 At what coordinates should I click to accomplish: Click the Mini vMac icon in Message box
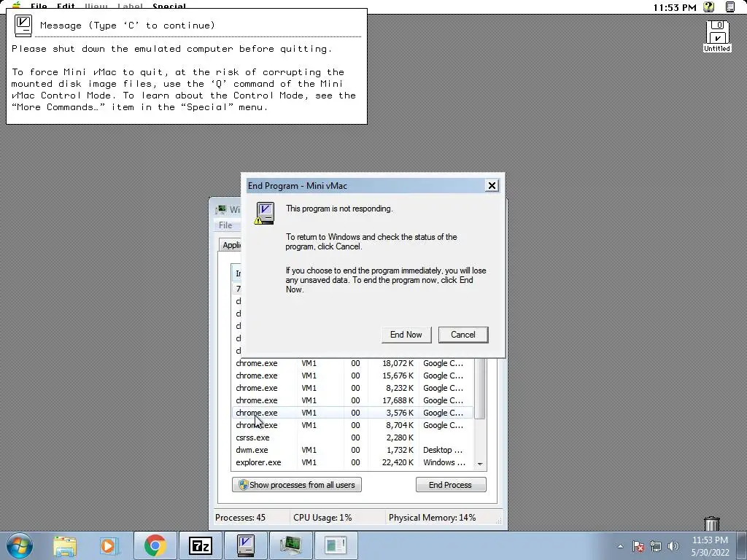[x=23, y=26]
